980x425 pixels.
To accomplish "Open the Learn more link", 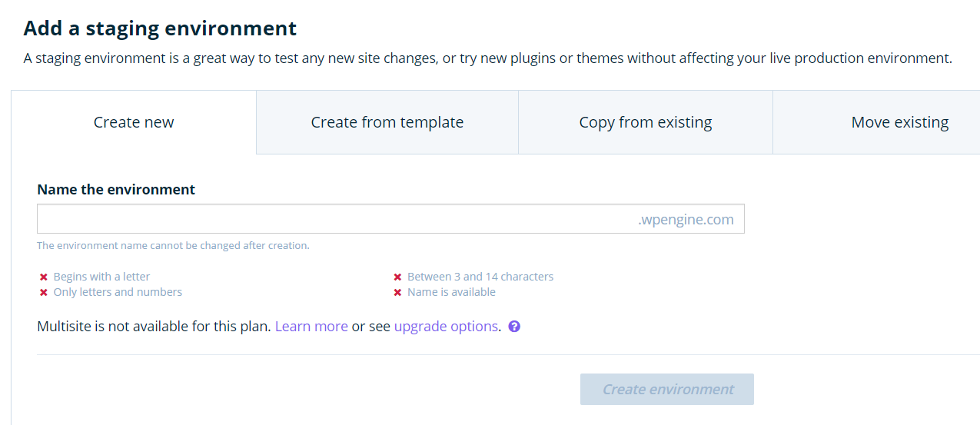I will pos(311,326).
